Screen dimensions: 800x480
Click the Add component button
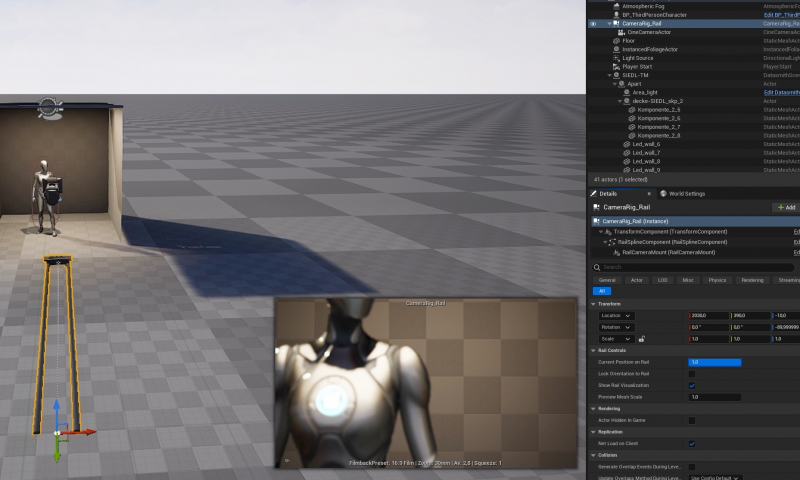click(785, 207)
